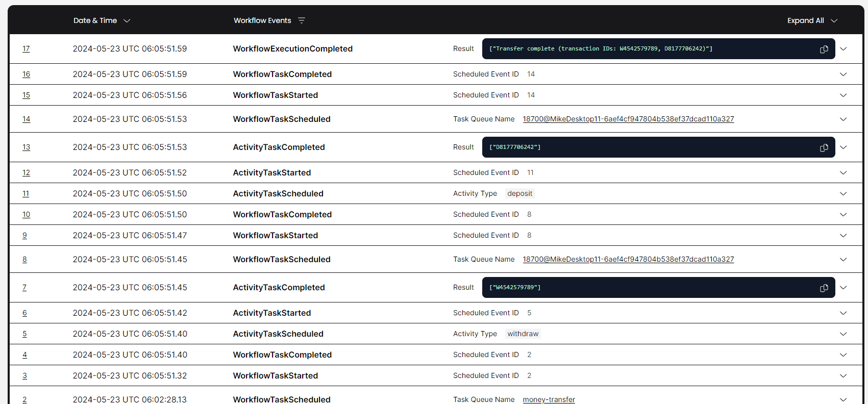Viewport: 868px width, 404px height.
Task: Open event 14 task queue name link
Action: point(628,119)
